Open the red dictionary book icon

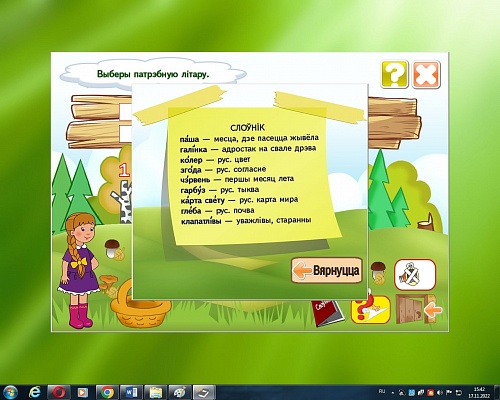tap(328, 313)
